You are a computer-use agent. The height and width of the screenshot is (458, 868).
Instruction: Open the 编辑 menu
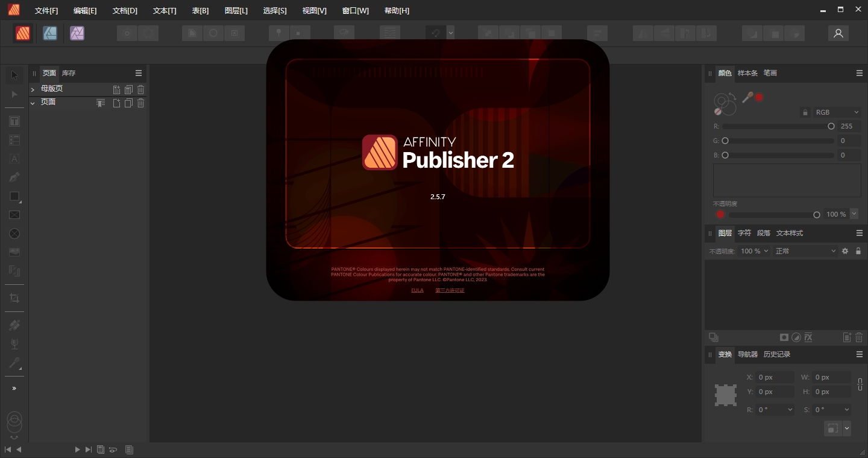point(85,11)
